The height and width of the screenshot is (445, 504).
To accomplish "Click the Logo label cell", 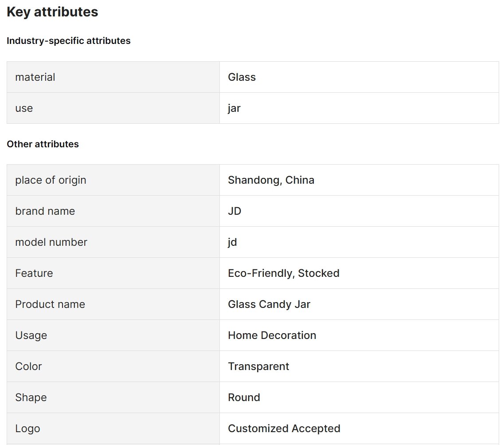I will click(113, 429).
